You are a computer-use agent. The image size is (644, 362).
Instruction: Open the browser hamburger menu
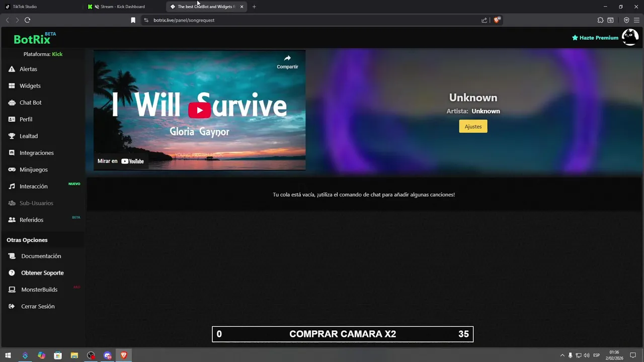click(x=636, y=20)
